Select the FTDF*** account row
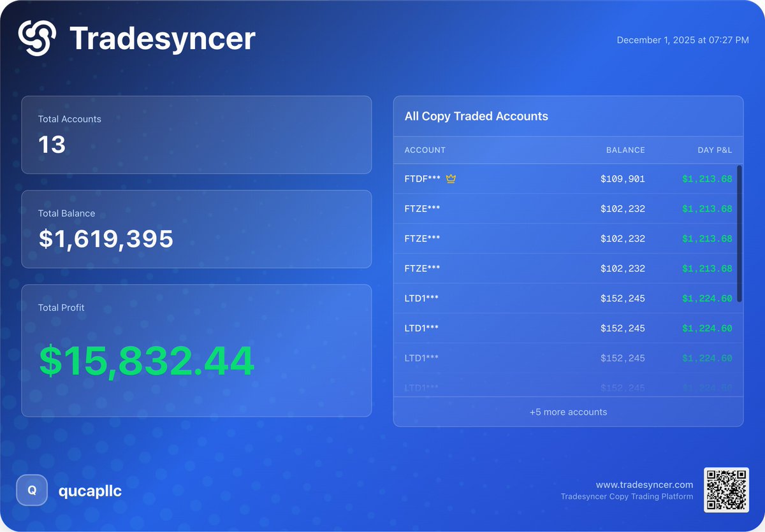The height and width of the screenshot is (532, 765). click(x=567, y=179)
